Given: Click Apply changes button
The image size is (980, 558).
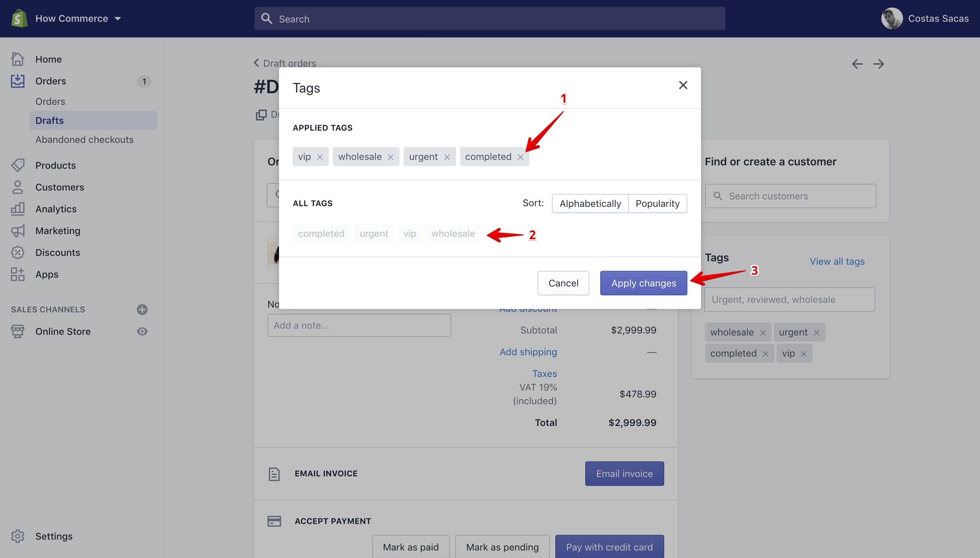Looking at the screenshot, I should pyautogui.click(x=643, y=283).
